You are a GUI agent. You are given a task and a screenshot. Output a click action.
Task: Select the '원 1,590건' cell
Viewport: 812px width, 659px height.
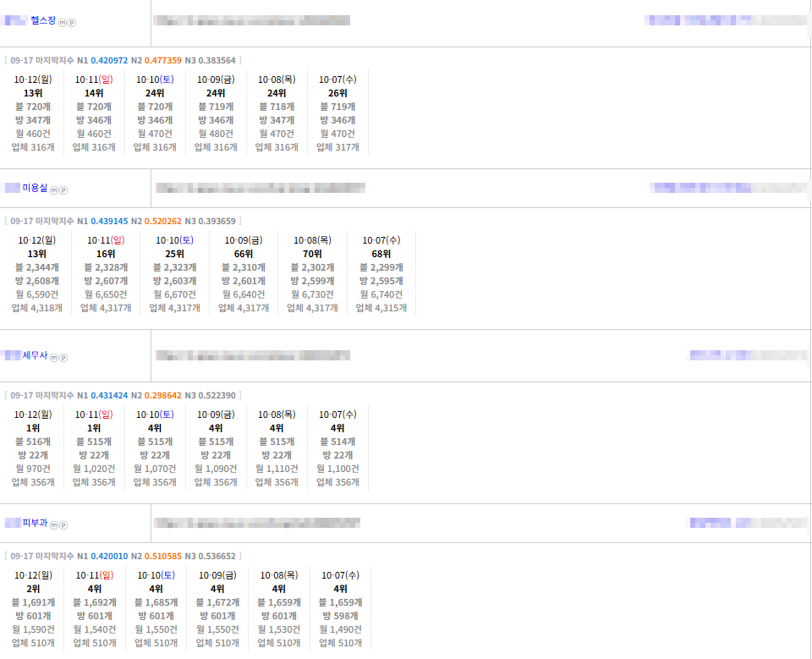pos(33,629)
